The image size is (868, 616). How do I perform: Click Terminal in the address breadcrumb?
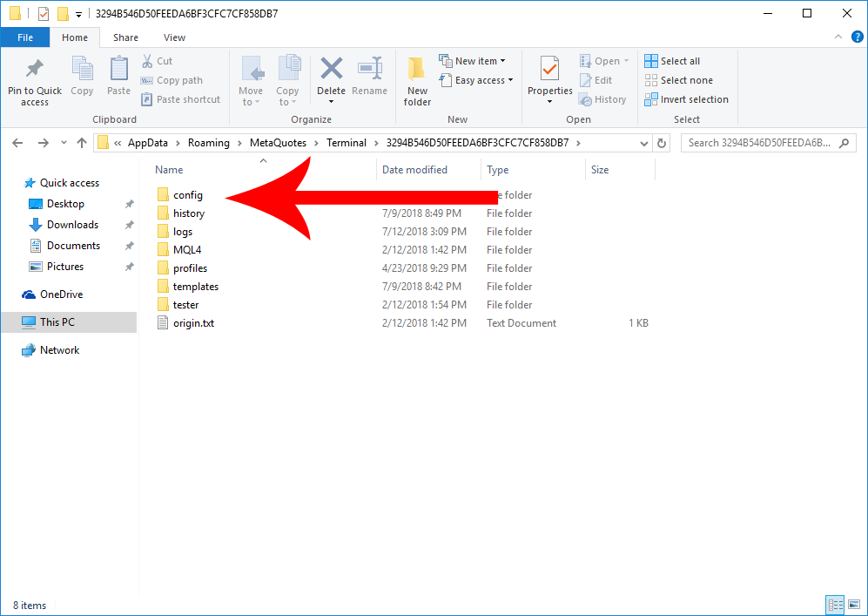pyautogui.click(x=347, y=143)
